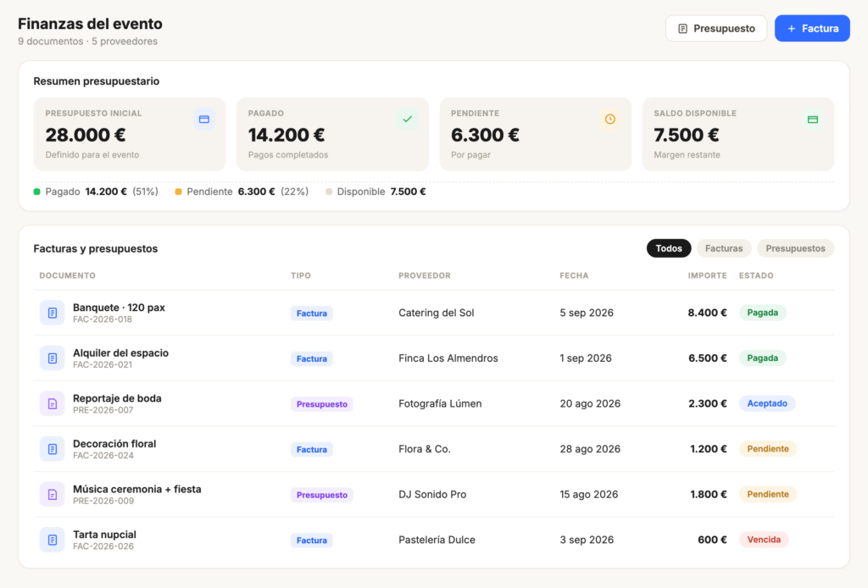Click date 5 sep 2026
868x588 pixels.
point(587,313)
